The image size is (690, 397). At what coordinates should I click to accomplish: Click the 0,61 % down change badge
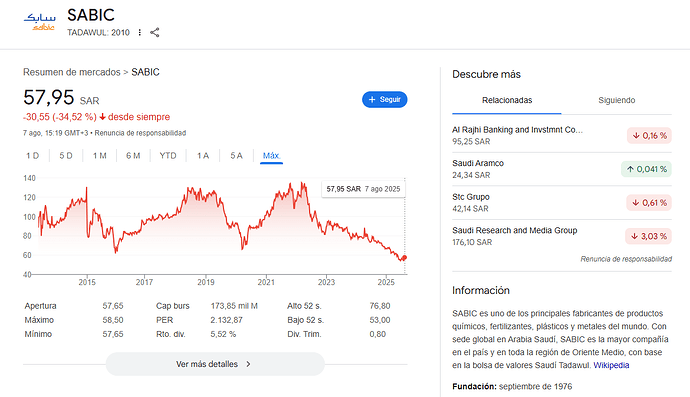(649, 203)
